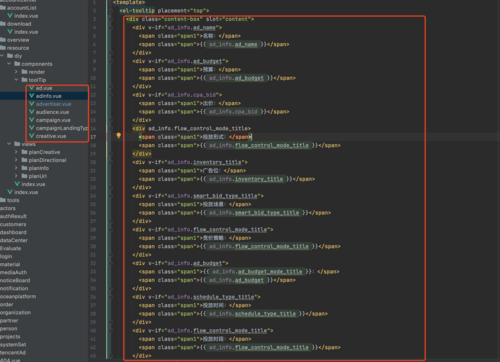Click the folder icon beside planDirectional
This screenshot has width=500, height=362.
click(24, 160)
